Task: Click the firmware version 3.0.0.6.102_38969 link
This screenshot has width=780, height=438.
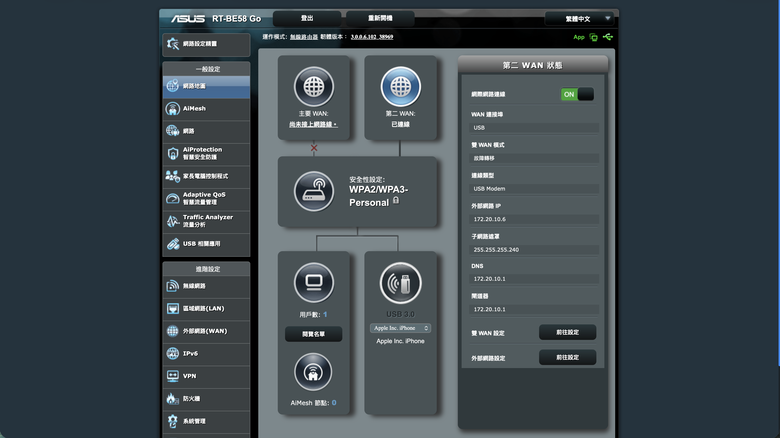Action: coord(372,37)
